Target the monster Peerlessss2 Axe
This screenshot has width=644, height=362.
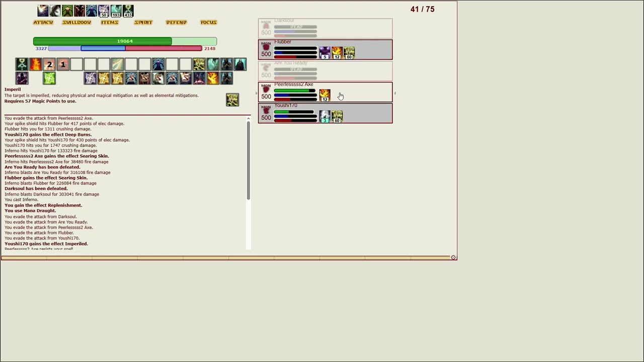[325, 92]
